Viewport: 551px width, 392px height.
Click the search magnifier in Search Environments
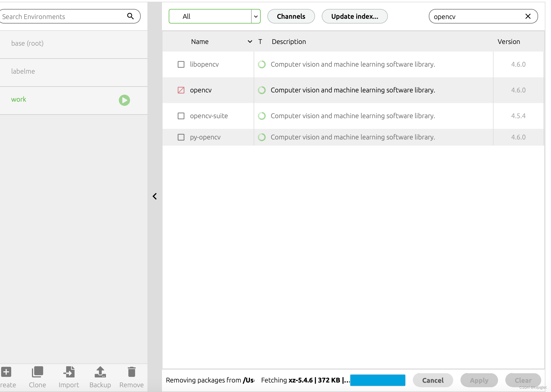[x=130, y=16]
